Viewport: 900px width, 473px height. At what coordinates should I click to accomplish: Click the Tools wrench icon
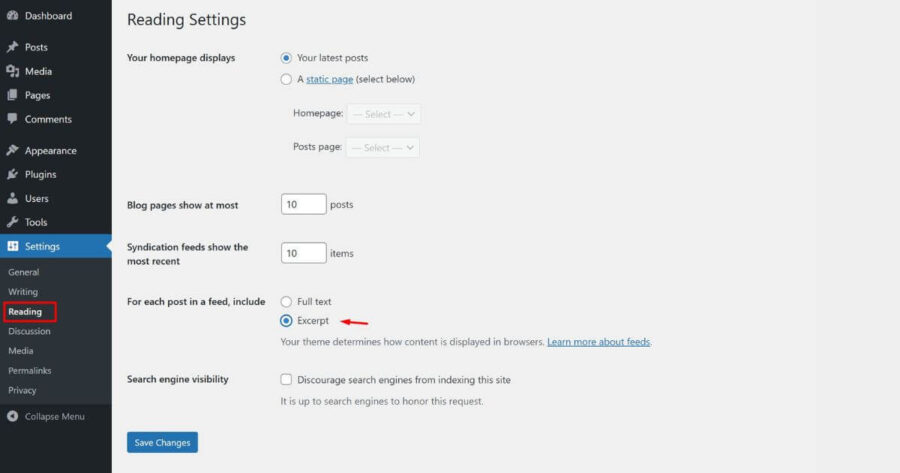(x=12, y=222)
